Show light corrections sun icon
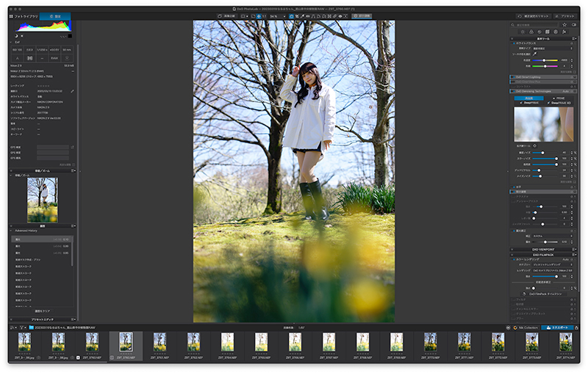 click(523, 32)
